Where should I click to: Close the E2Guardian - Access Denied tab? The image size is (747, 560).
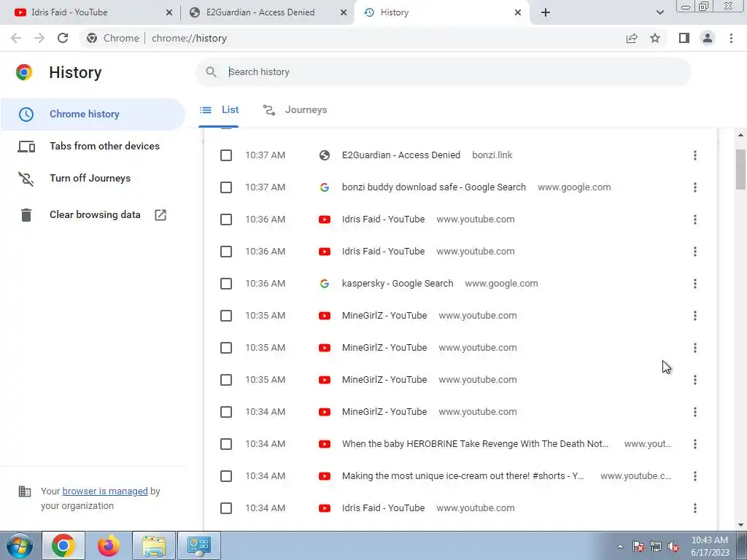coord(344,12)
